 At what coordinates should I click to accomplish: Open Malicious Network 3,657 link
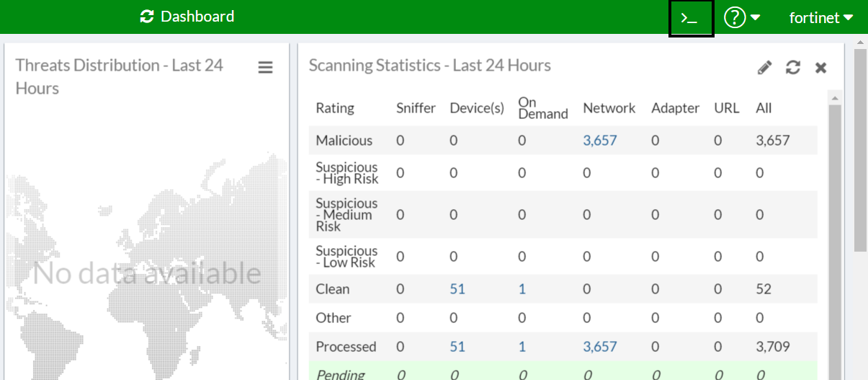click(599, 141)
